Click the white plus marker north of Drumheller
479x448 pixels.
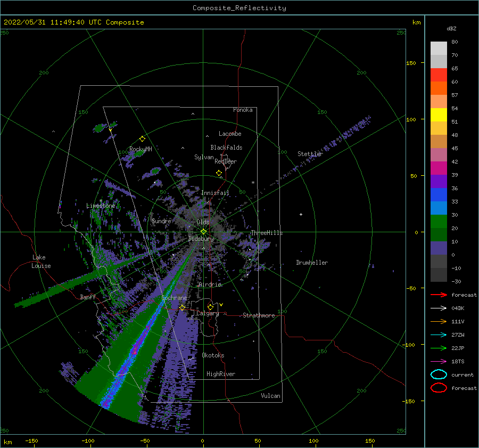pos(301,214)
